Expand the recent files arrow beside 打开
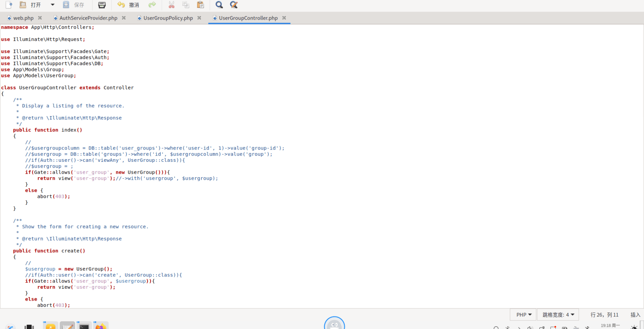 (53, 5)
